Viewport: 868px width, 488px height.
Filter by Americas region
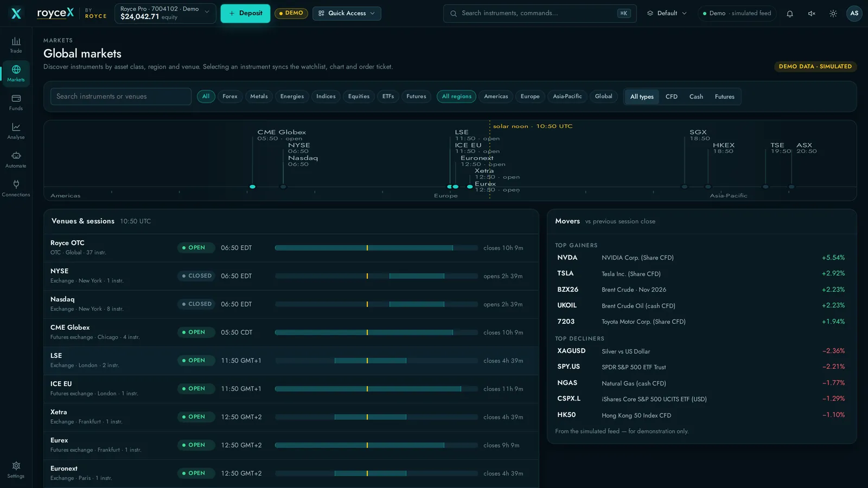pyautogui.click(x=496, y=97)
